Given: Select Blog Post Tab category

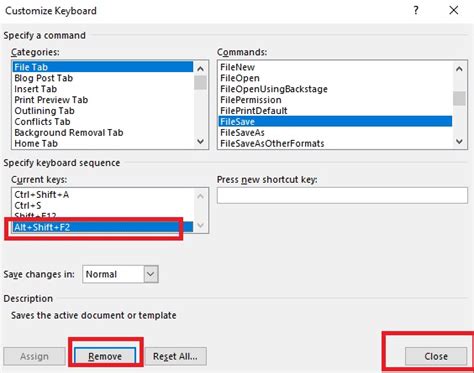Looking at the screenshot, I should 103,78.
